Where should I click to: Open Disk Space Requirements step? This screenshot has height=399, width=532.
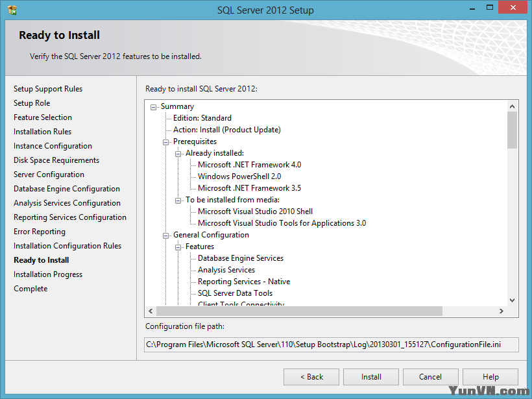pos(56,160)
